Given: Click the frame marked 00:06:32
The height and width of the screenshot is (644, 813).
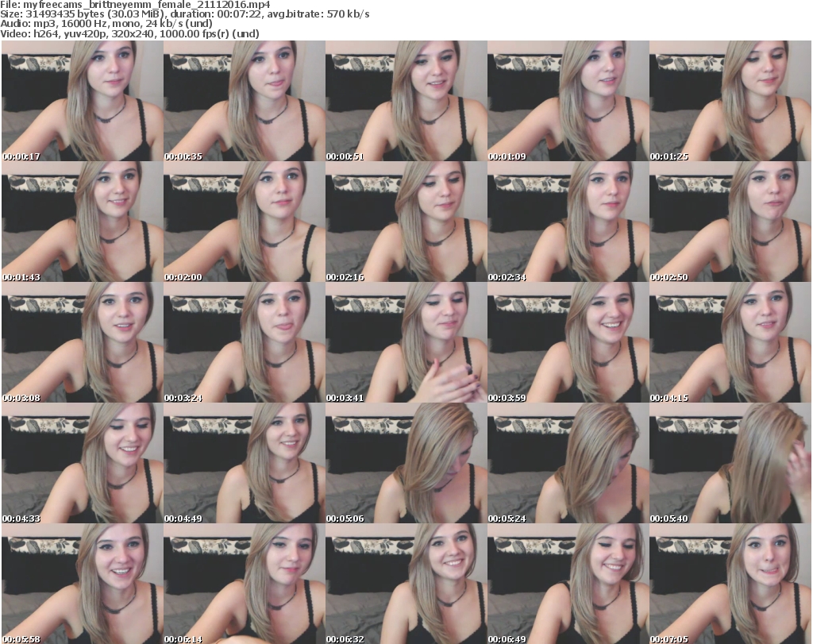Looking at the screenshot, I should (406, 584).
